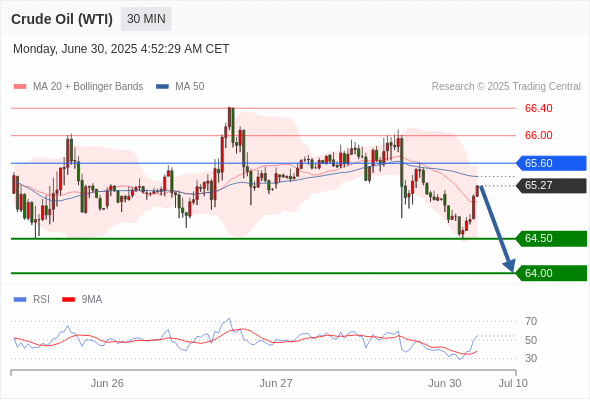
Task: Click the MA 50 blue legend swatch
Action: point(162,87)
